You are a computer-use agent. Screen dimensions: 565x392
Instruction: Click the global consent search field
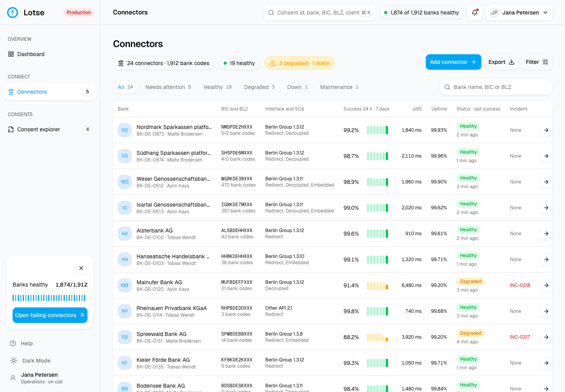(320, 13)
